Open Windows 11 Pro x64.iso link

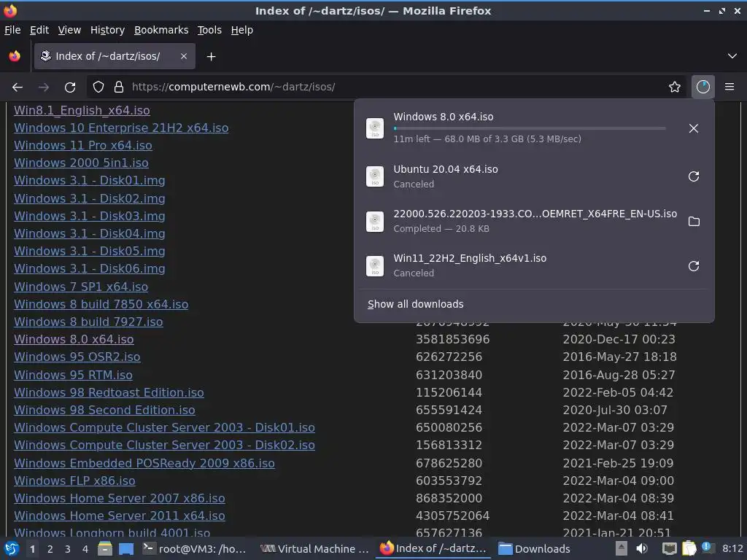click(83, 146)
